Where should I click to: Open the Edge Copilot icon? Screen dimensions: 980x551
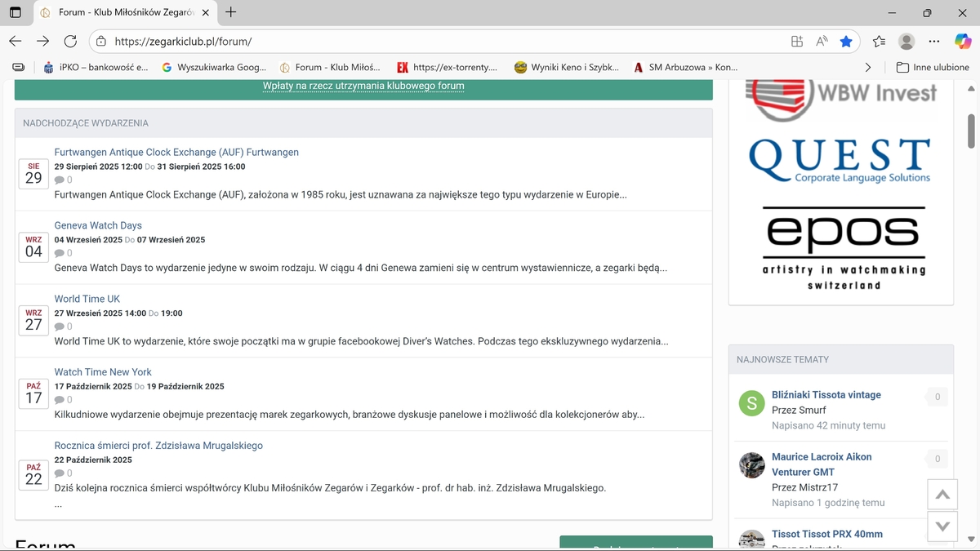tap(962, 41)
